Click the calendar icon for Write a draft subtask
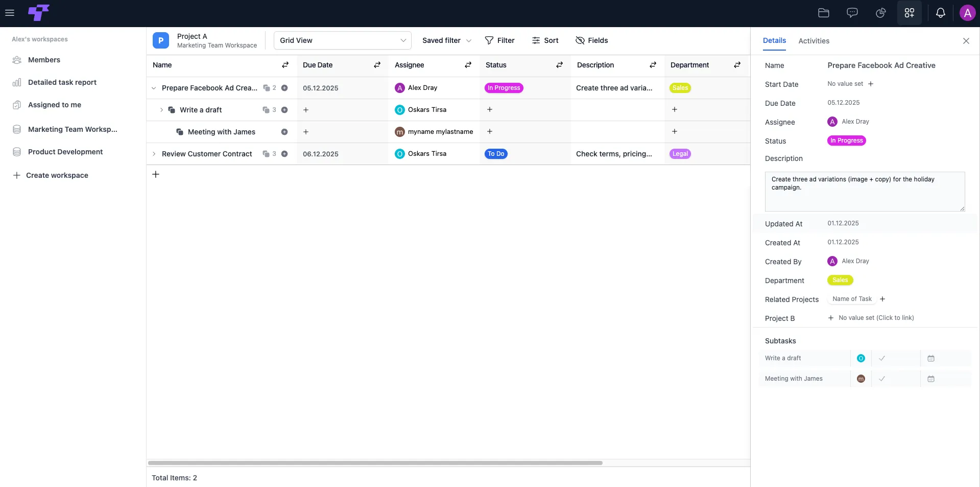This screenshot has width=980, height=487. [930, 358]
